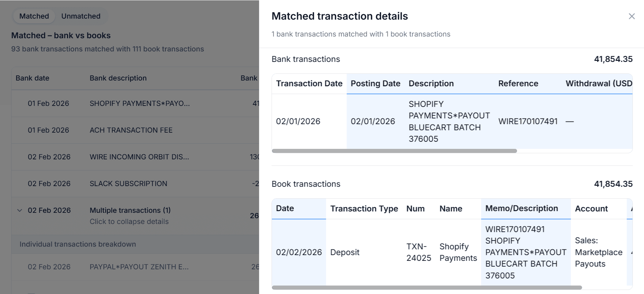Click the book transactions horizontal scrollbar
Viewport: 644px width, 294px height.
[427, 288]
